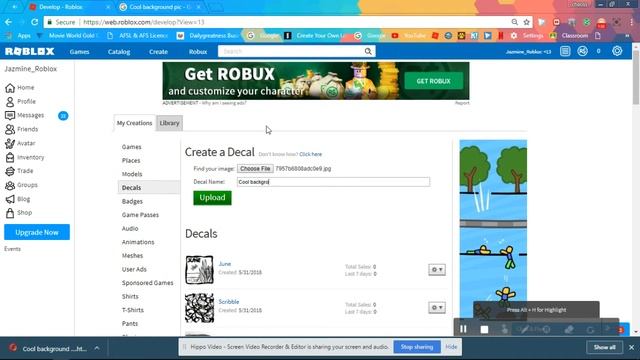Image resolution: width=640 pixels, height=360 pixels.
Task: Open Messages in the sidebar
Action: [24, 116]
